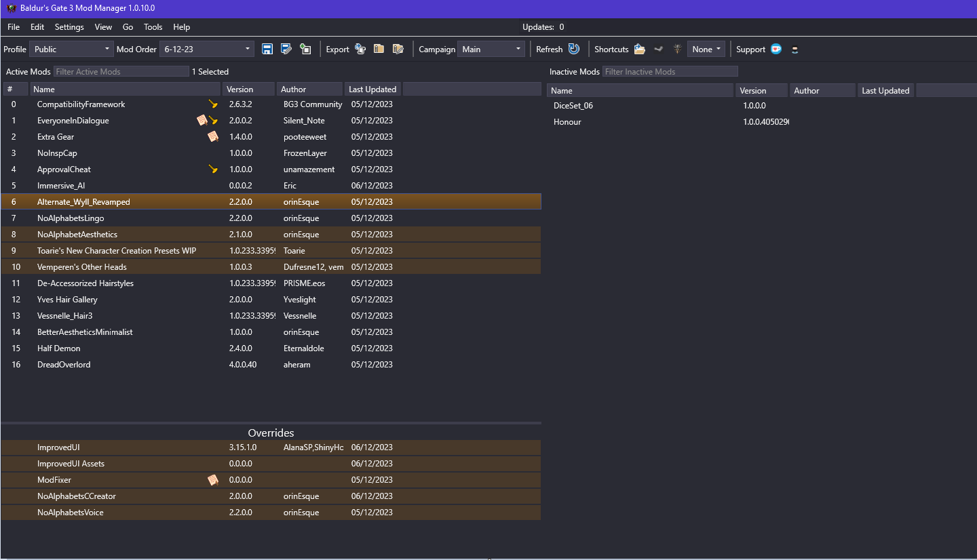The width and height of the screenshot is (977, 560).
Task: Select the CompatibilityFramework mod row
Action: pos(271,104)
